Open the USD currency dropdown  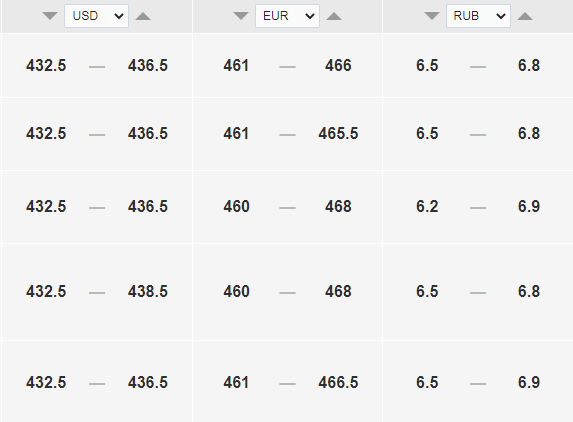[96, 16]
